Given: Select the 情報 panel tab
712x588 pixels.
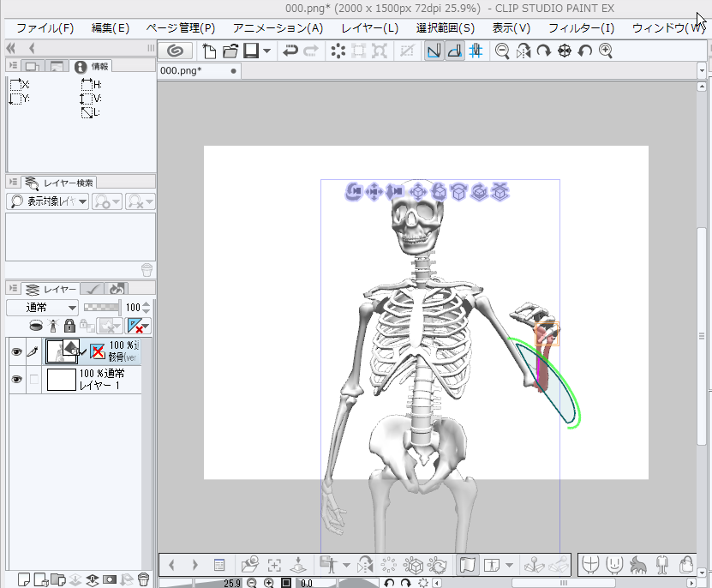Looking at the screenshot, I should tap(93, 66).
